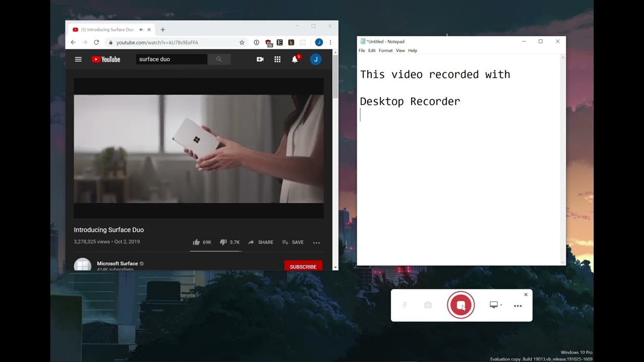Image resolution: width=644 pixels, height=362 pixels.
Task: Open YouTube create video icon
Action: tap(260, 59)
